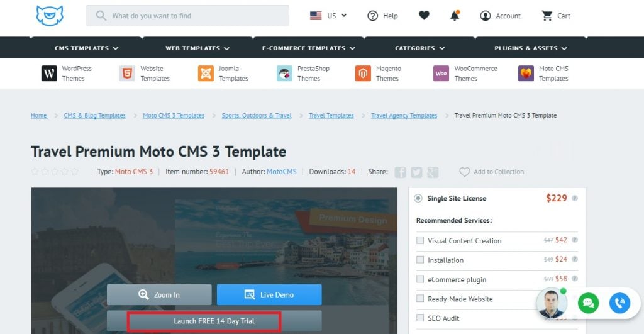The image size is (644, 334).
Task: Select the Single Site License radio button
Action: point(418,198)
